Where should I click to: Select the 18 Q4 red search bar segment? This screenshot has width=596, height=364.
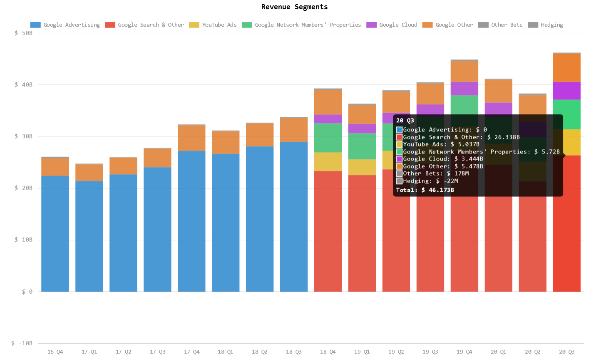tap(328, 231)
